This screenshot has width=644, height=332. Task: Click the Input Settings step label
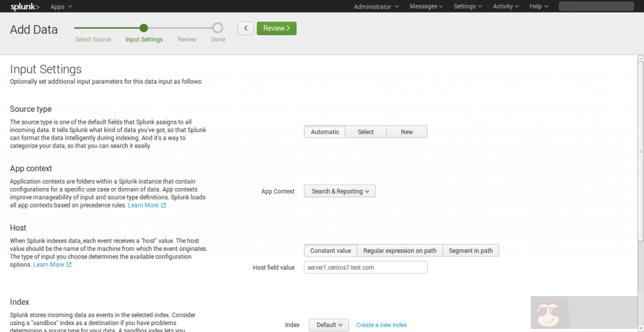(x=144, y=40)
